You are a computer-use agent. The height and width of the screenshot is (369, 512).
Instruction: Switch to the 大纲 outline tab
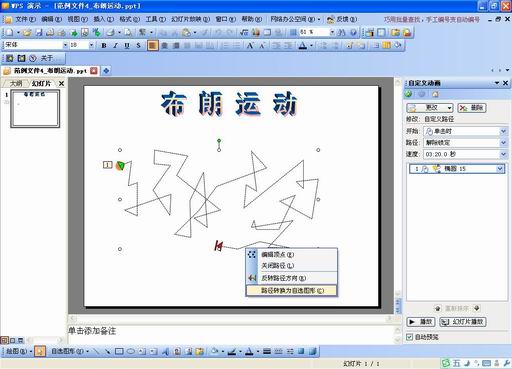click(16, 83)
